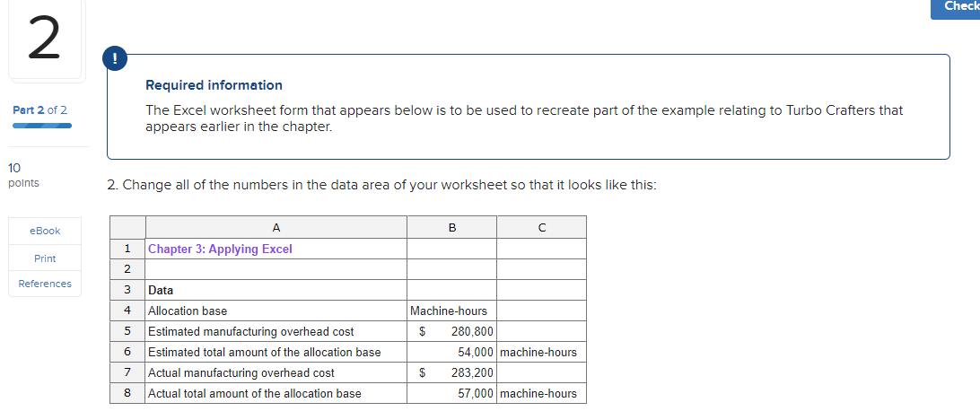Click the 10 points label

(22, 175)
